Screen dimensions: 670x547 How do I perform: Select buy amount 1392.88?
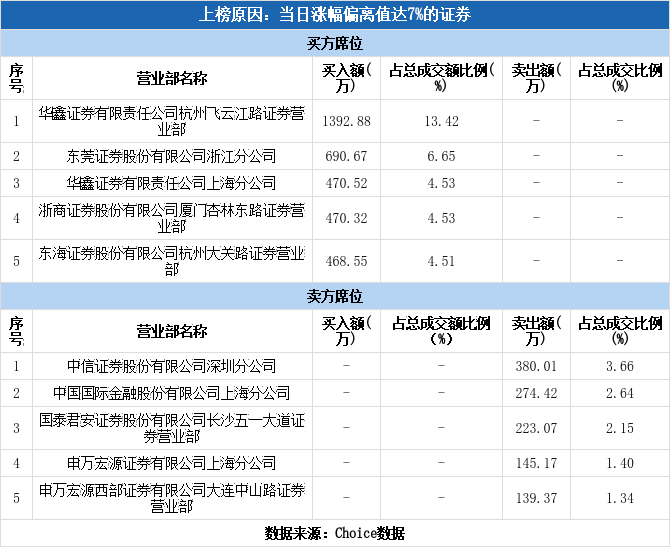click(x=347, y=121)
